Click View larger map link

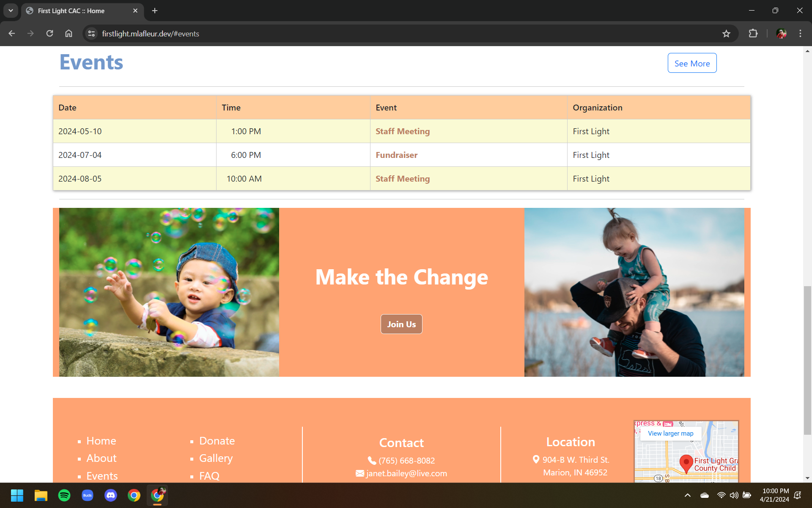[x=670, y=433]
